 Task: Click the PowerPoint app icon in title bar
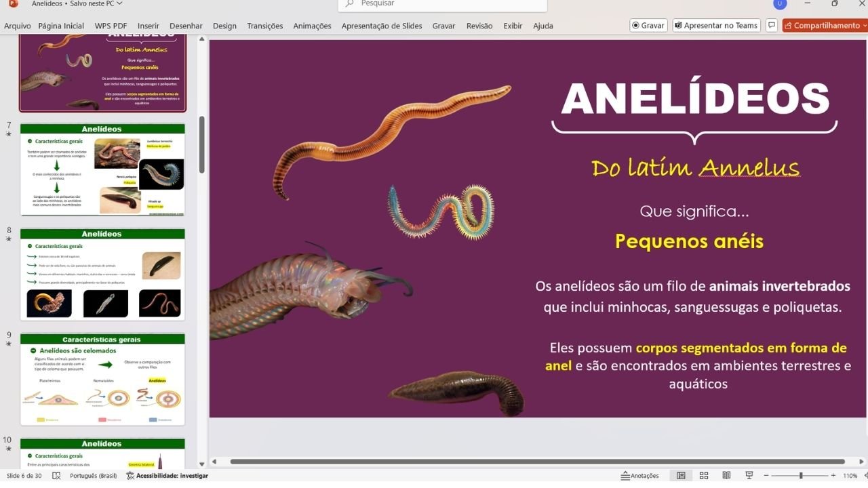pos(13,3)
